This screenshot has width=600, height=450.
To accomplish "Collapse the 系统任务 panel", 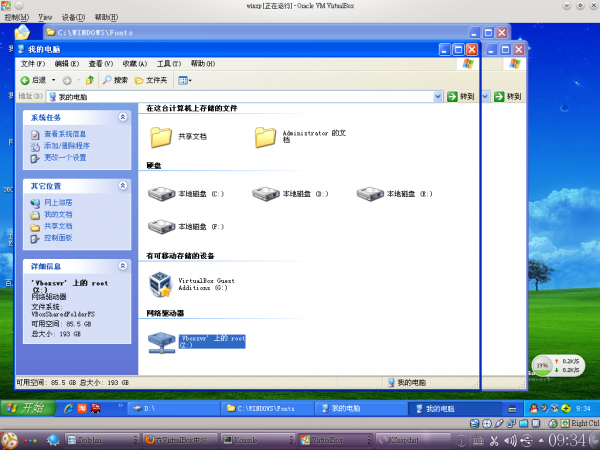I will 123,117.
